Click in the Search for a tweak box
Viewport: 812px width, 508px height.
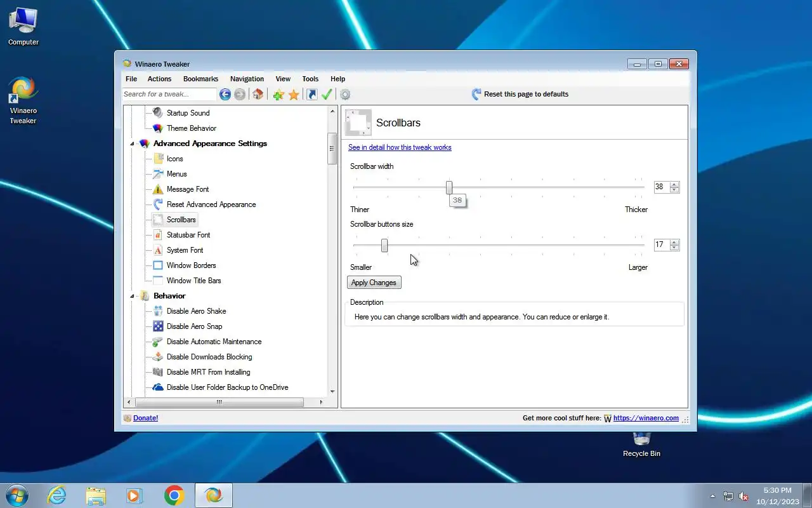(169, 95)
